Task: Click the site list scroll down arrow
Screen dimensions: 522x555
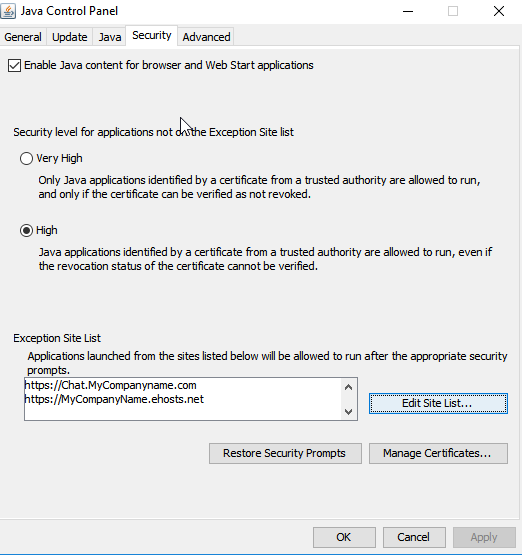Action: tap(348, 412)
